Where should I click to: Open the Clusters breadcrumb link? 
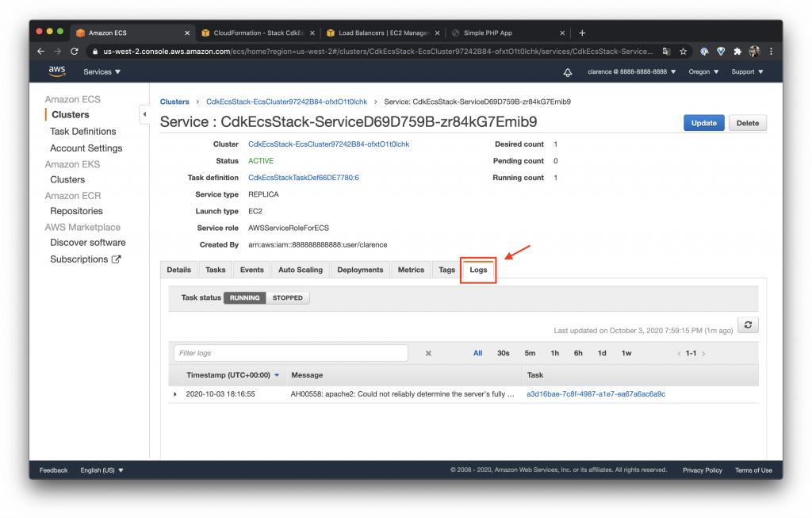point(174,102)
